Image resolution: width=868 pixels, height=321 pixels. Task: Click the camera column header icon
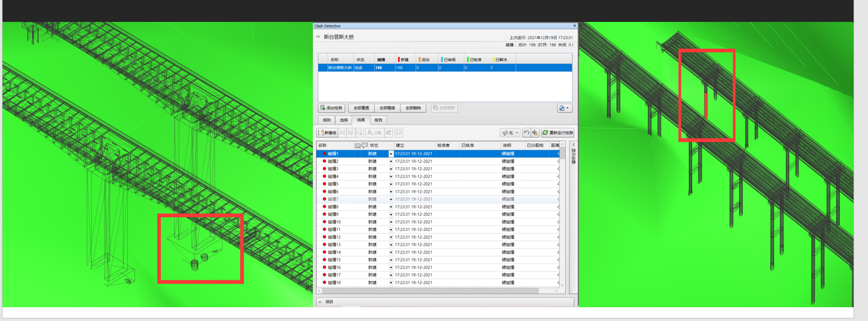[357, 145]
